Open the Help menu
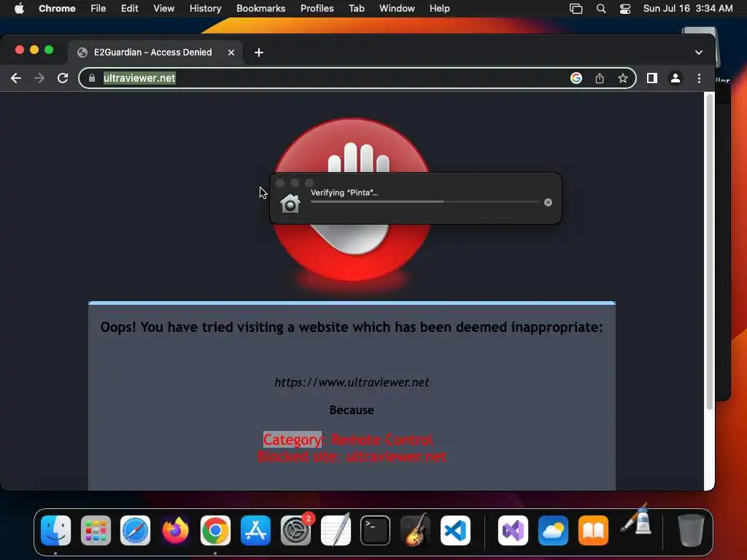 (x=439, y=9)
